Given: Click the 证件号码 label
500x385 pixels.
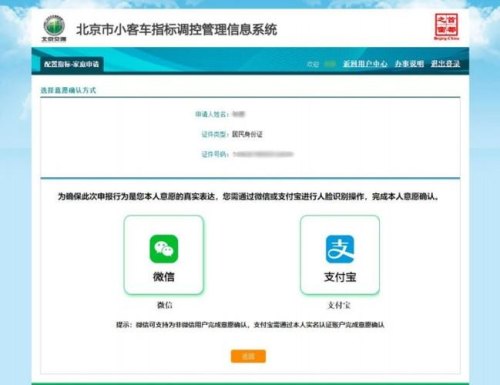Looking at the screenshot, I should (x=215, y=154).
